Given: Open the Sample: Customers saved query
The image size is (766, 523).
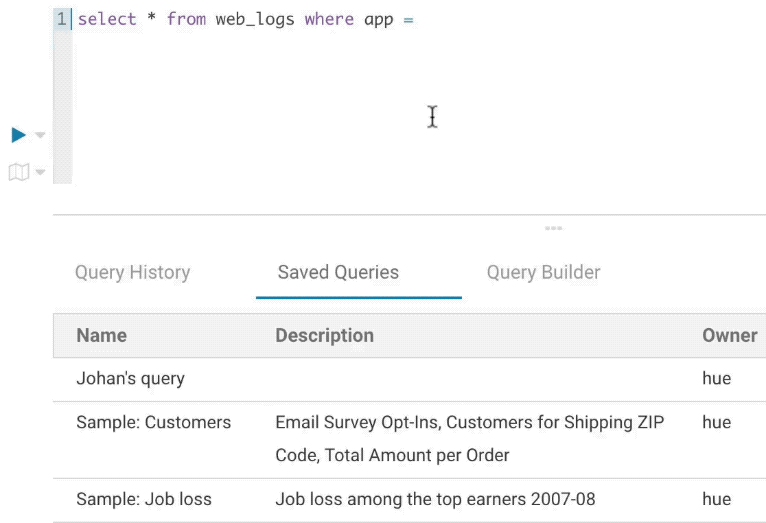Looking at the screenshot, I should pyautogui.click(x=153, y=422).
